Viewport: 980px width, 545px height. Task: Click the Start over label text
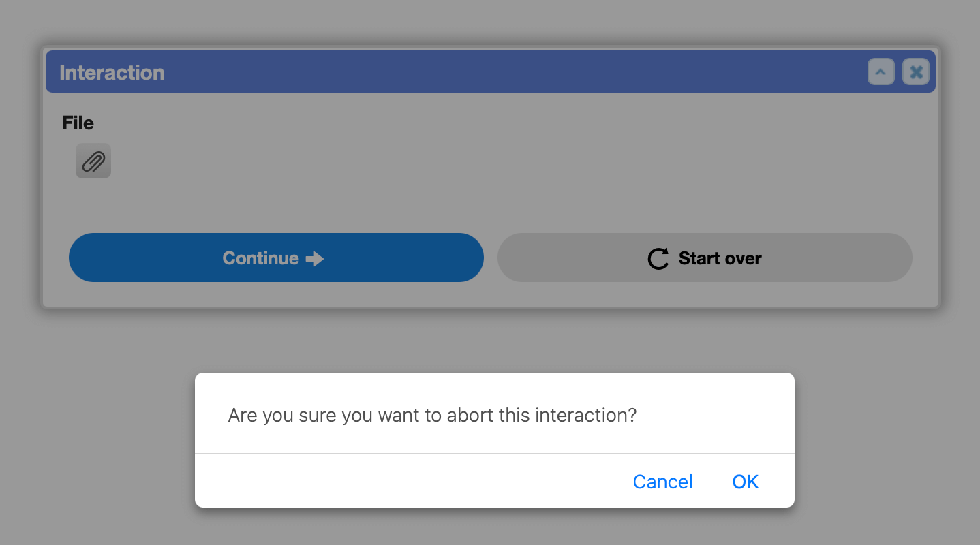tap(720, 258)
